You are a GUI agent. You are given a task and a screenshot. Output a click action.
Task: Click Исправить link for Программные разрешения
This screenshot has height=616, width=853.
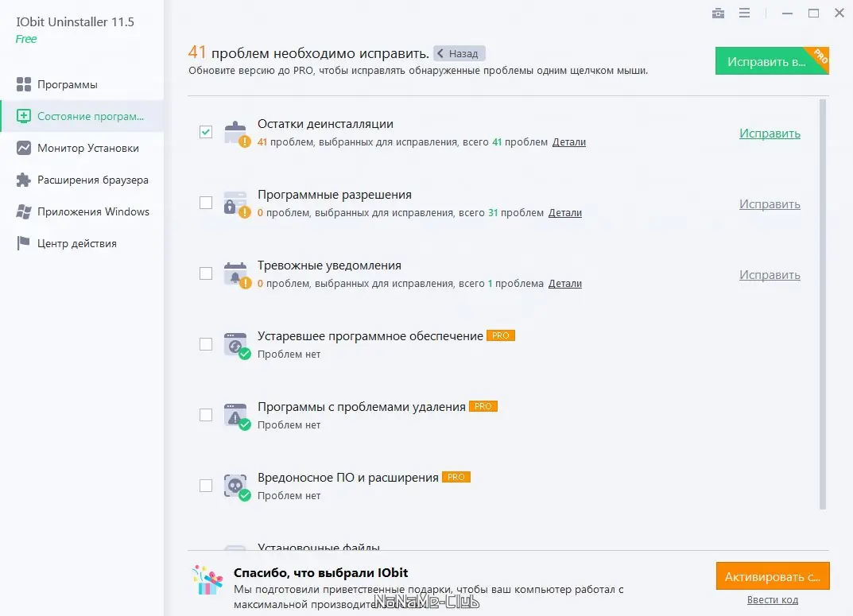[x=770, y=204]
